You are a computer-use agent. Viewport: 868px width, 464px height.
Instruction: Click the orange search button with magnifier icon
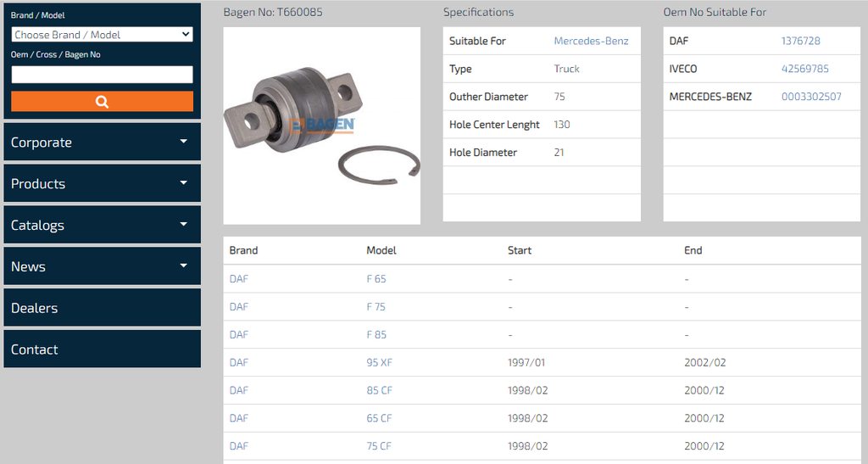pos(103,101)
